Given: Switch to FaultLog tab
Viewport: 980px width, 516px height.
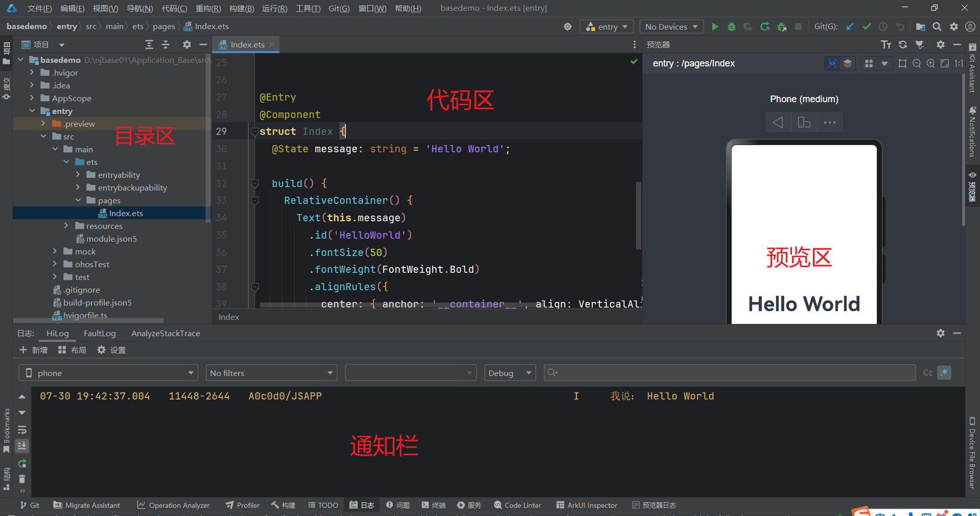Looking at the screenshot, I should (x=100, y=333).
